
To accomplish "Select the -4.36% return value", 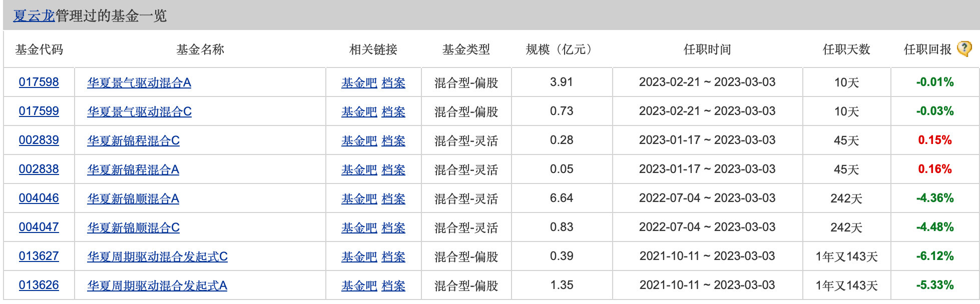I will [x=935, y=198].
